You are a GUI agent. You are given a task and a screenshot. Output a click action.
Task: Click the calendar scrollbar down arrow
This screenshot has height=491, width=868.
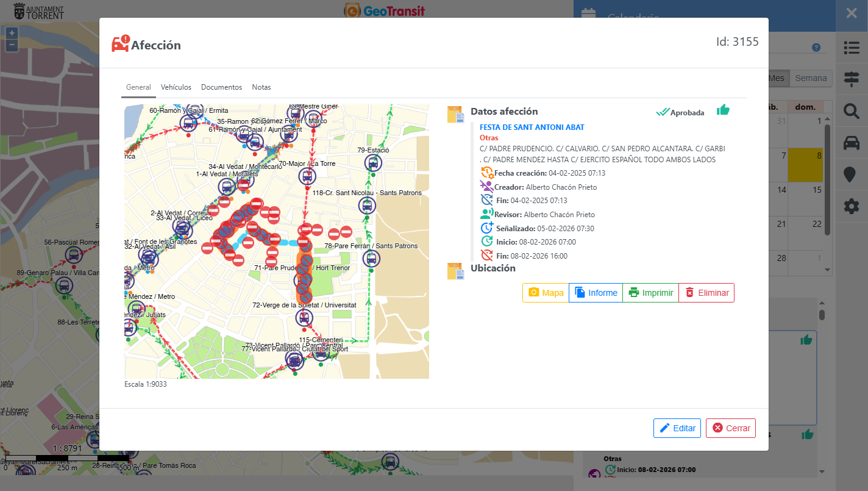[x=827, y=270]
